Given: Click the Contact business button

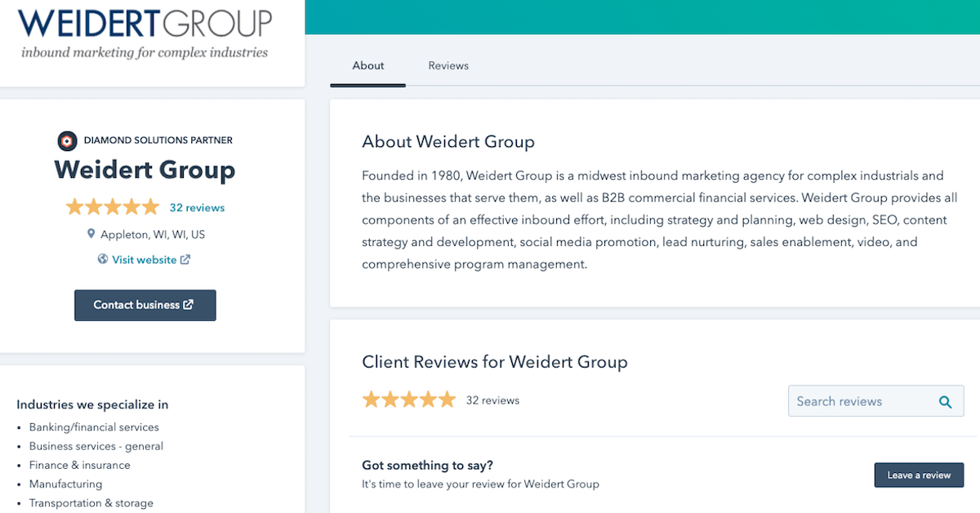Looking at the screenshot, I should [145, 305].
